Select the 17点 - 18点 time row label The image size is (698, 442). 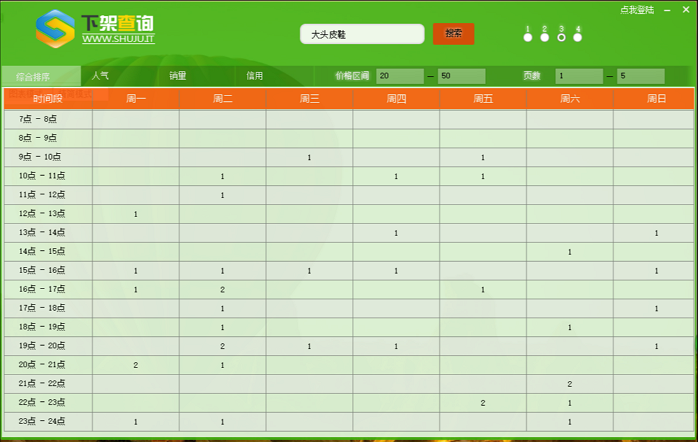pos(42,308)
